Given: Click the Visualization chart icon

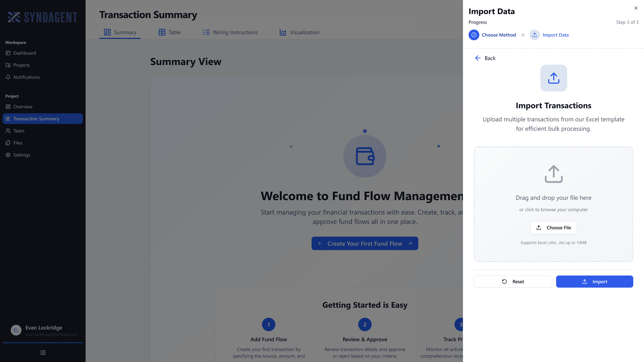Looking at the screenshot, I should click(283, 32).
